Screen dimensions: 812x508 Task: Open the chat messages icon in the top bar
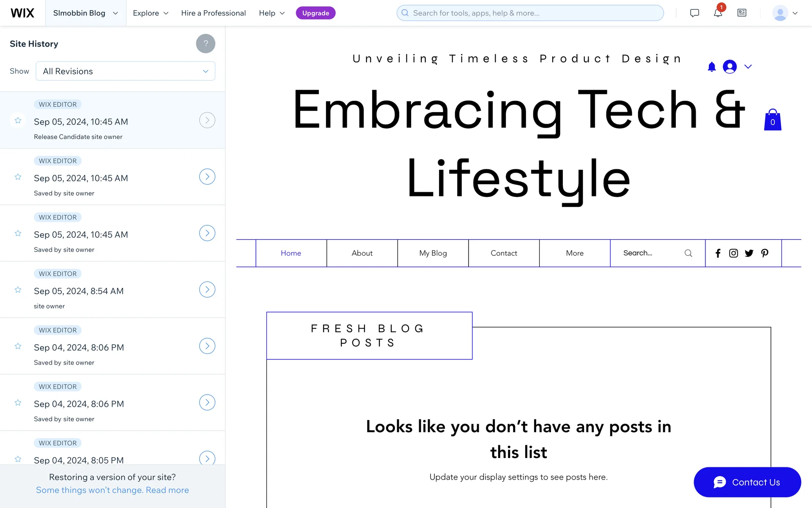[x=694, y=13]
